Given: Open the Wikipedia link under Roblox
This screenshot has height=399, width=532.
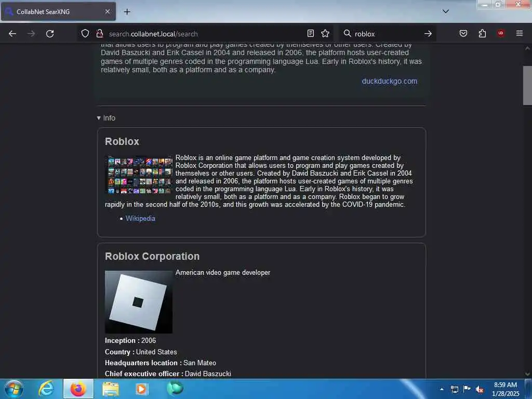Looking at the screenshot, I should 140,219.
